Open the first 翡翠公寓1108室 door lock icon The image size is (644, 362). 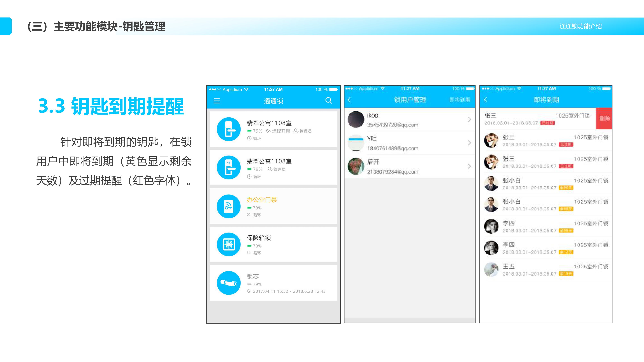pyautogui.click(x=228, y=129)
